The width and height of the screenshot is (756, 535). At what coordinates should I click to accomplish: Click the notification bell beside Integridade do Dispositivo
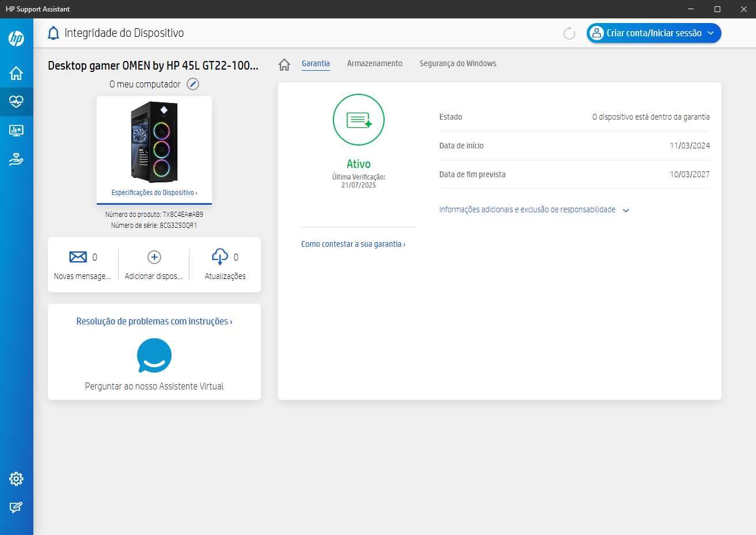pyautogui.click(x=53, y=33)
